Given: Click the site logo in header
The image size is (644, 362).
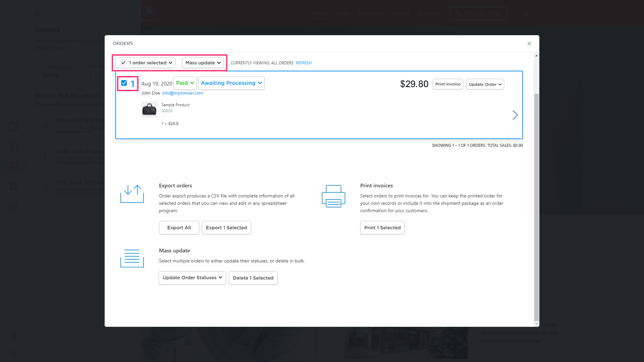Looking at the screenshot, I should (x=150, y=13).
